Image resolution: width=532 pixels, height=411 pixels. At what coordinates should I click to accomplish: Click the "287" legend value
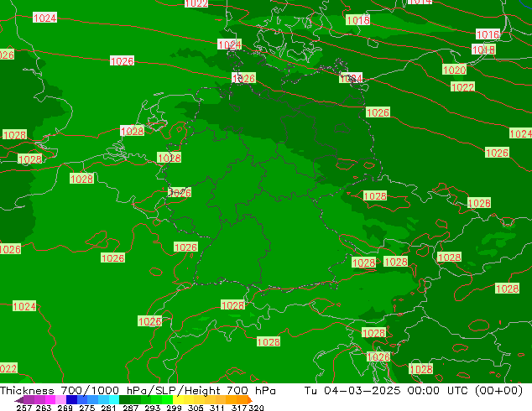coord(130,408)
